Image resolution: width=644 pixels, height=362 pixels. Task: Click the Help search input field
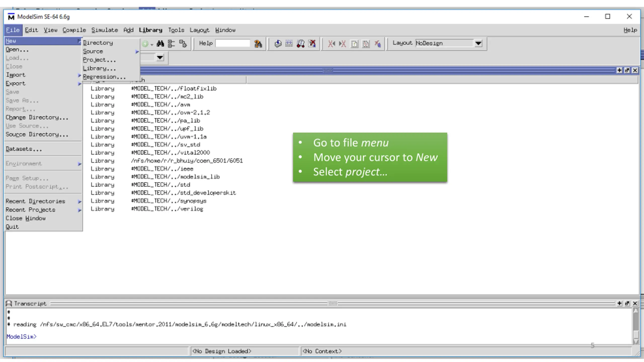coord(233,43)
